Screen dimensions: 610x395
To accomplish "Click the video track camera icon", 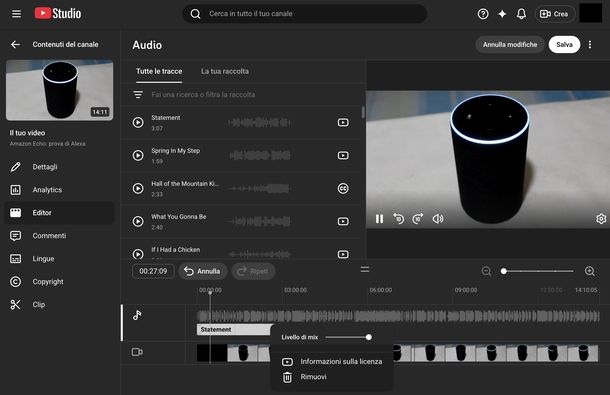I will pyautogui.click(x=137, y=352).
